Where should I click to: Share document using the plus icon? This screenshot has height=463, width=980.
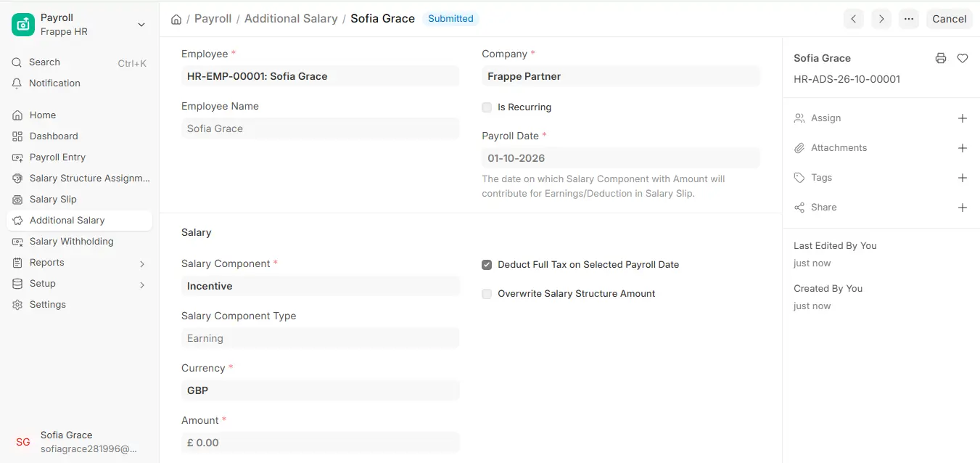[963, 208]
